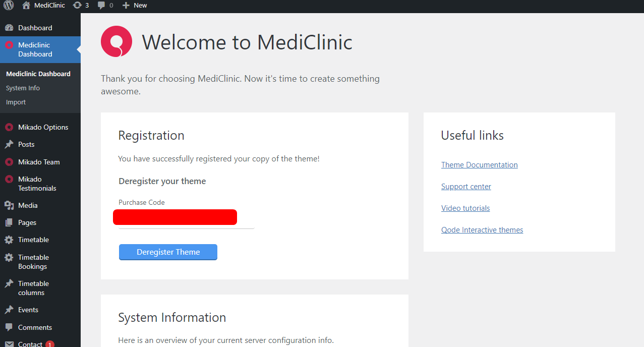This screenshot has height=347, width=644.
Task: Select the Timetable gear icon
Action: tap(9, 240)
